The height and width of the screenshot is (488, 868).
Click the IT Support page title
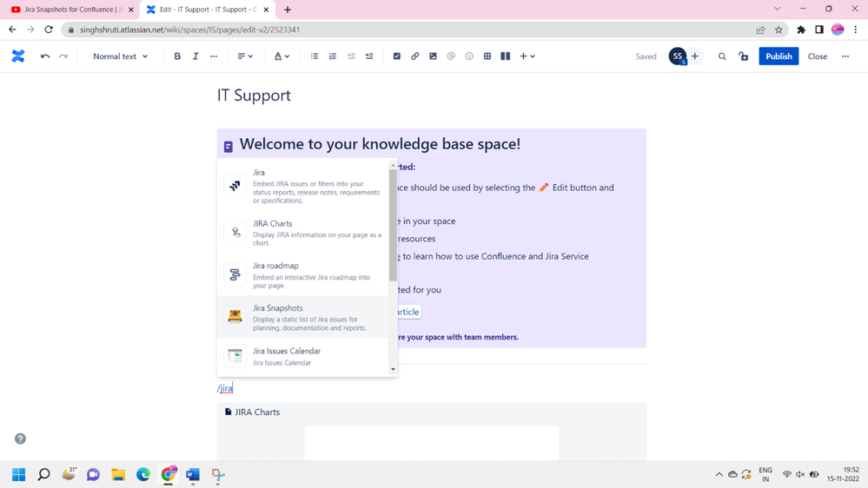click(254, 96)
